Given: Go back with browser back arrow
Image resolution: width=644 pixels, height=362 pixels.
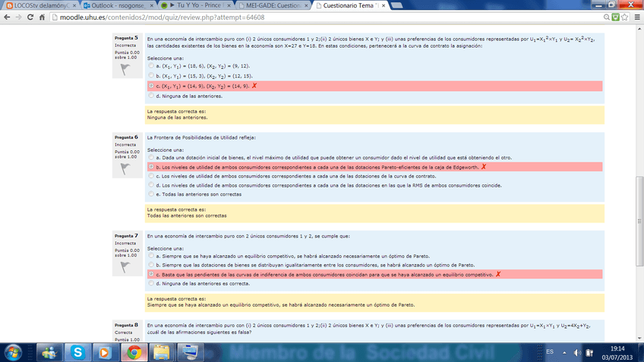Looking at the screenshot, I should (x=7, y=17).
